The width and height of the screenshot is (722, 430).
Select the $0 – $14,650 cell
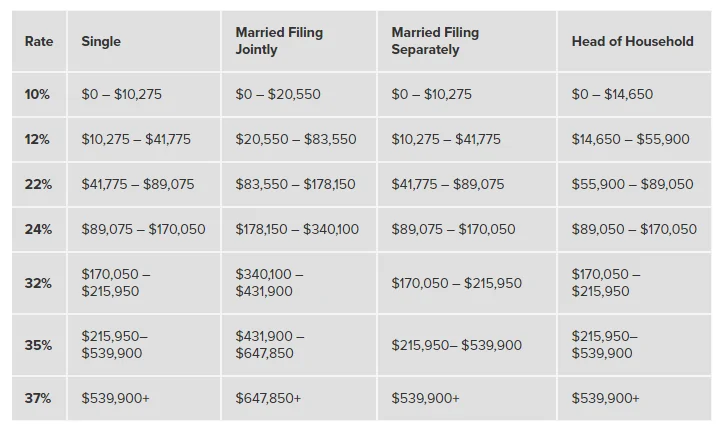634,94
